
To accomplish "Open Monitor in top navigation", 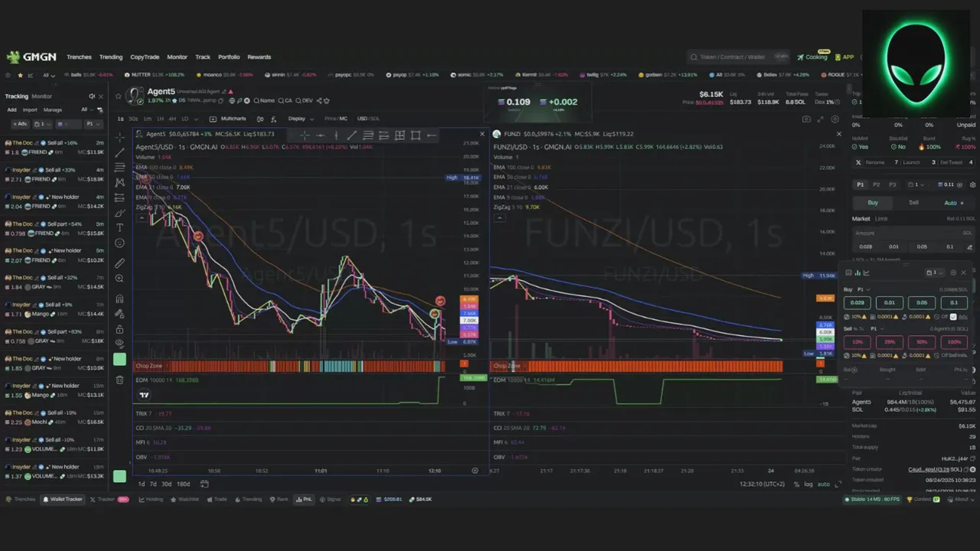I will (x=177, y=57).
